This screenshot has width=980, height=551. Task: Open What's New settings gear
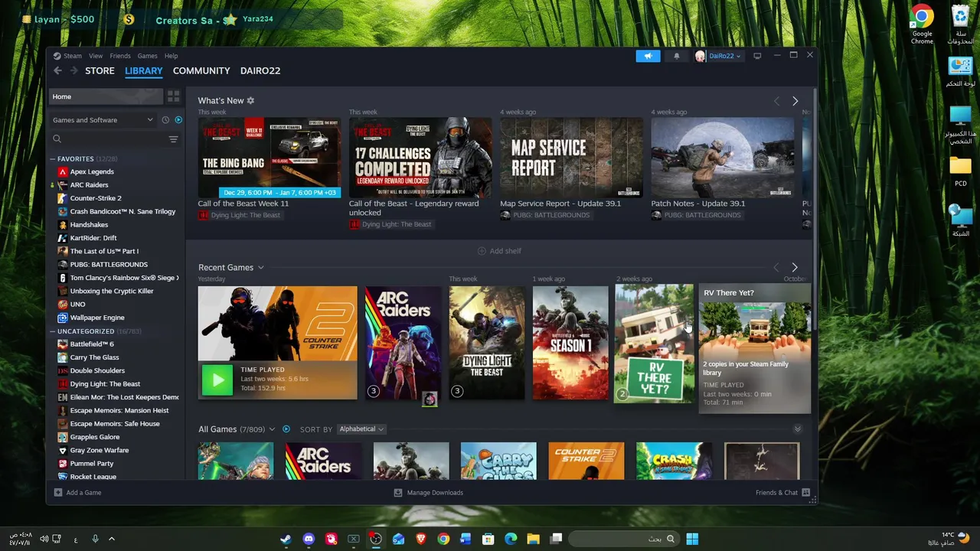point(250,100)
